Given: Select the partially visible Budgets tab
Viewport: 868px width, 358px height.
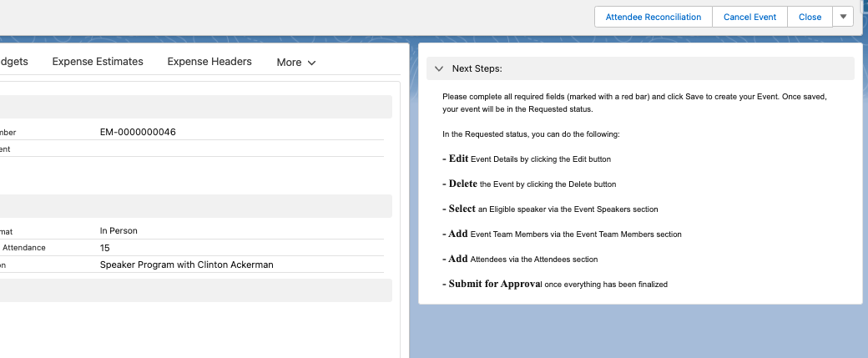Looking at the screenshot, I should tap(13, 62).
